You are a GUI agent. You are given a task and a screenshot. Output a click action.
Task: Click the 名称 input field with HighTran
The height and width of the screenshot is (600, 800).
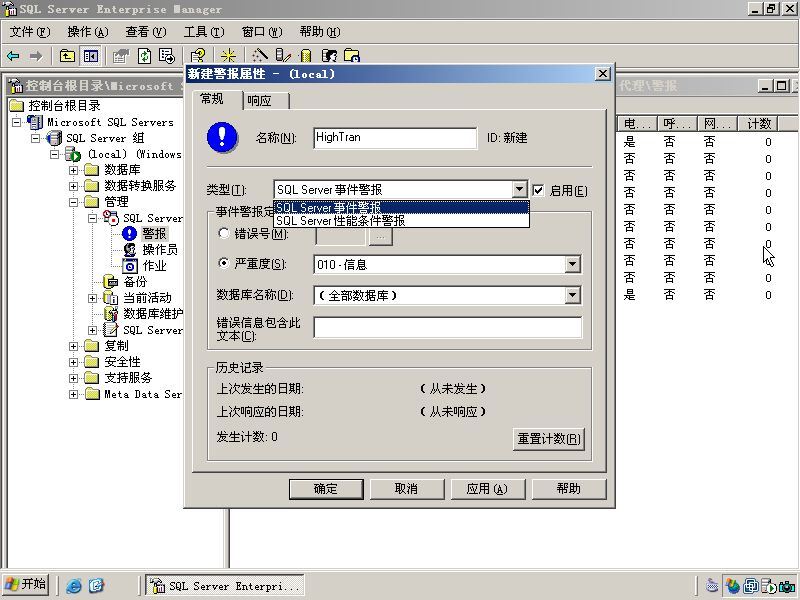pos(395,138)
